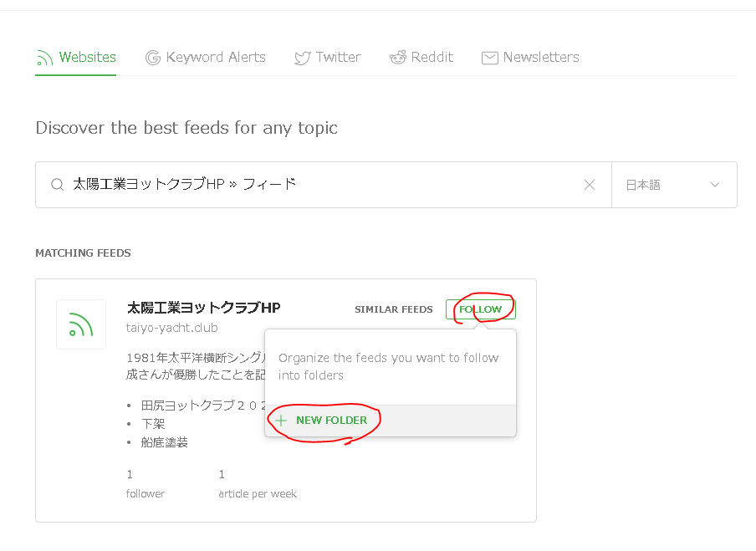Open the Reddit tab
This screenshot has width=756, height=551.
(x=421, y=58)
